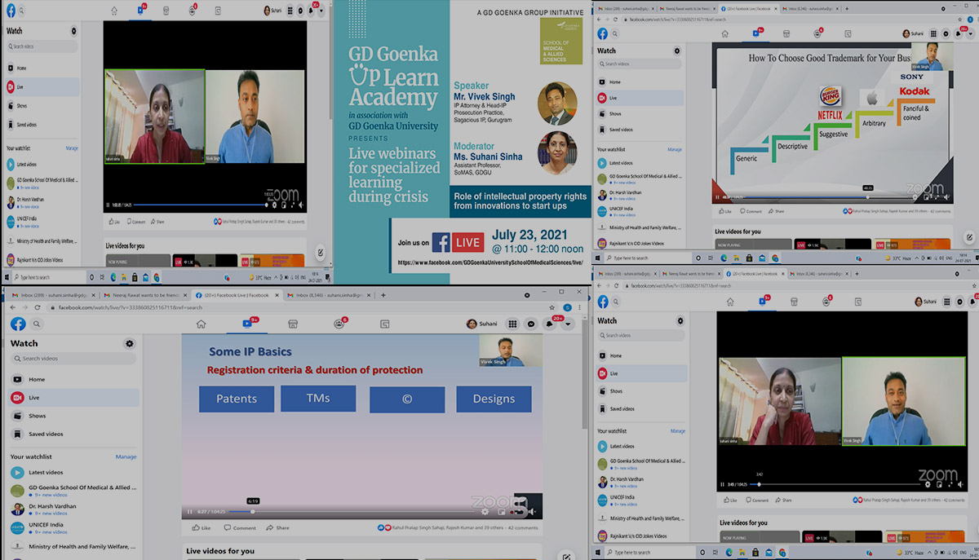979x560 pixels.
Task: Click Watch settings gear in bottom-left window
Action: [x=129, y=344]
